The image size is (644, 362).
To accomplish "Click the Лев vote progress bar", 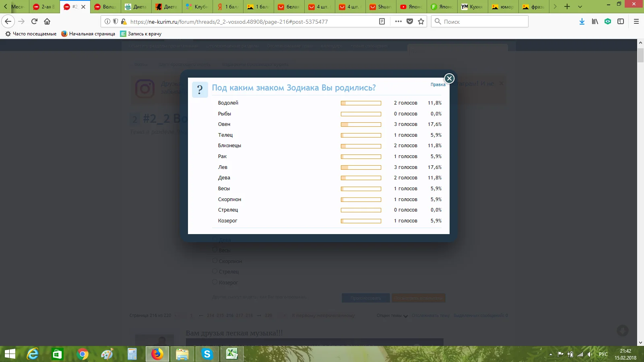I will (x=361, y=167).
